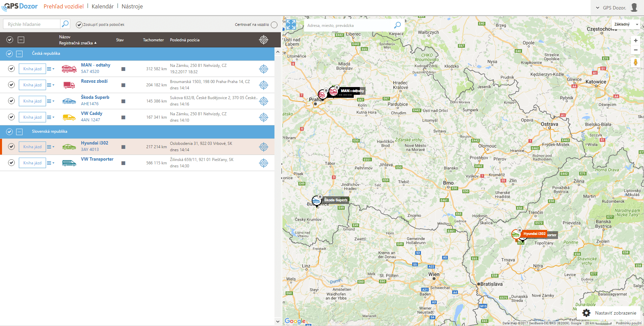This screenshot has height=326, width=644.
Task: Open Nástroje tab
Action: pyautogui.click(x=132, y=6)
